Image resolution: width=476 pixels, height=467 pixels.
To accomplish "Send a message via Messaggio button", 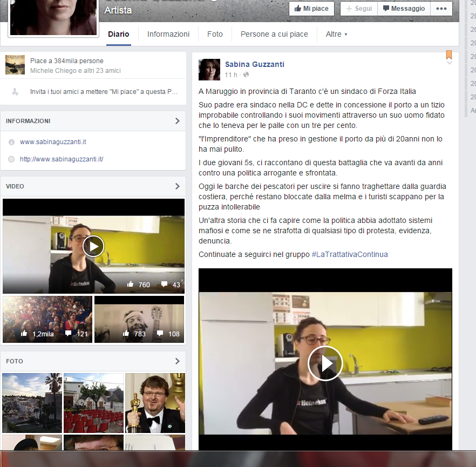I will click(x=403, y=9).
